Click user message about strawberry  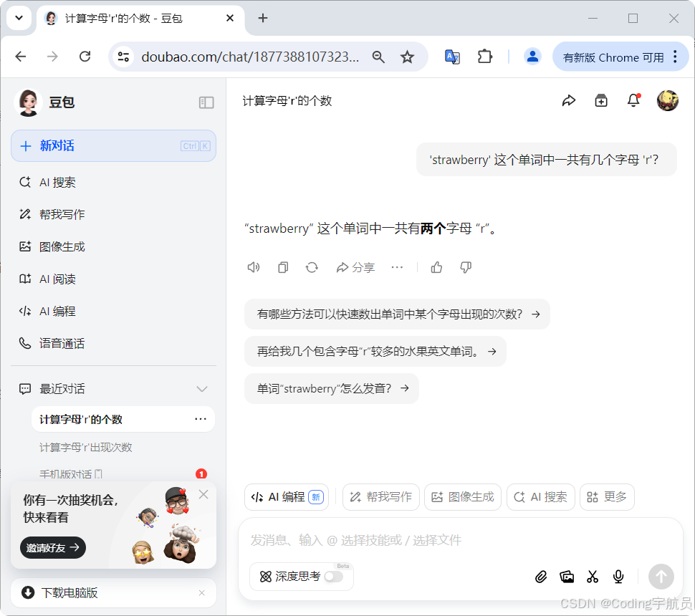pyautogui.click(x=547, y=160)
